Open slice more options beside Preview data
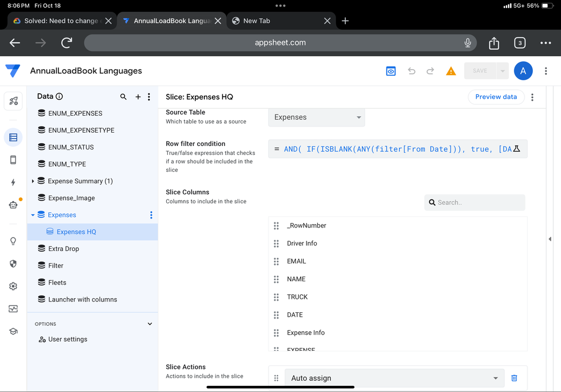 pyautogui.click(x=532, y=97)
